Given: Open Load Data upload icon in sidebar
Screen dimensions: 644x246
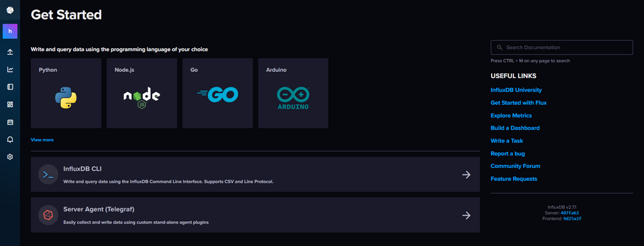Looking at the screenshot, I should 10,52.
